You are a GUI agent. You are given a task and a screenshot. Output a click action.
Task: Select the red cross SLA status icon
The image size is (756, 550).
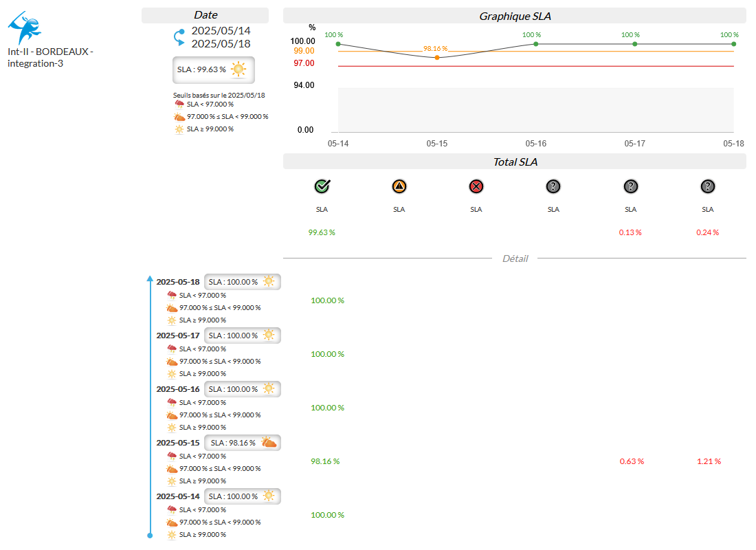tap(476, 186)
